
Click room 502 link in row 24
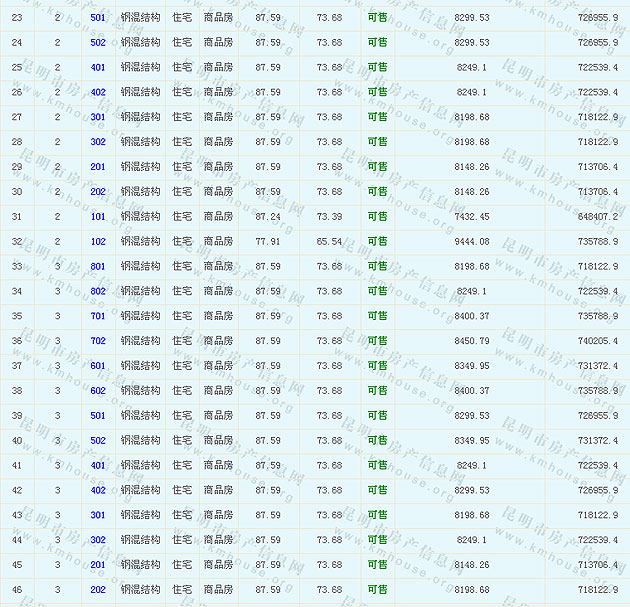click(97, 43)
